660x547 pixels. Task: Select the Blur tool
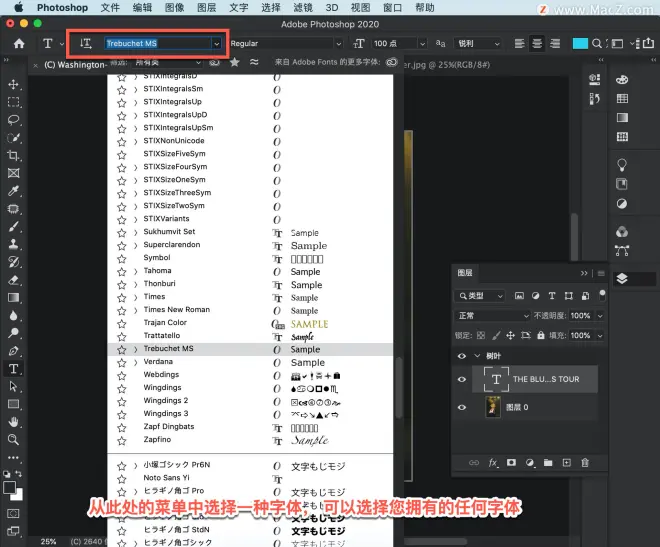tap(13, 316)
